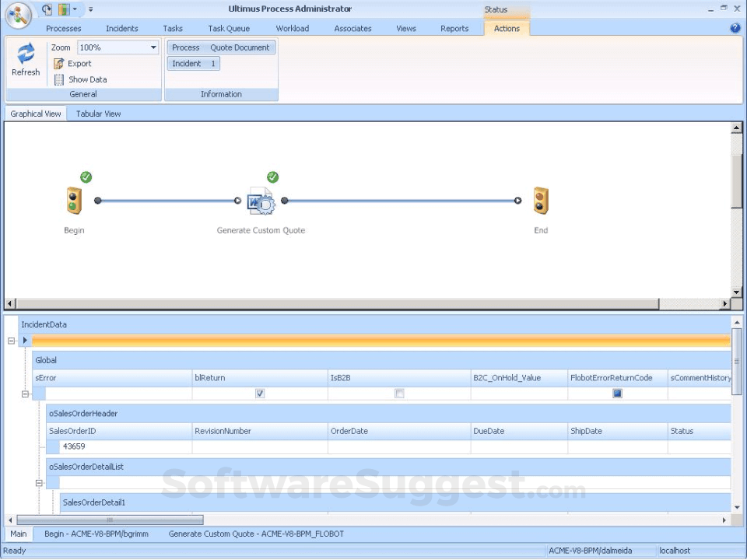Select the Begin step traffic light icon
Viewport: 747px width, 560px height.
74,201
